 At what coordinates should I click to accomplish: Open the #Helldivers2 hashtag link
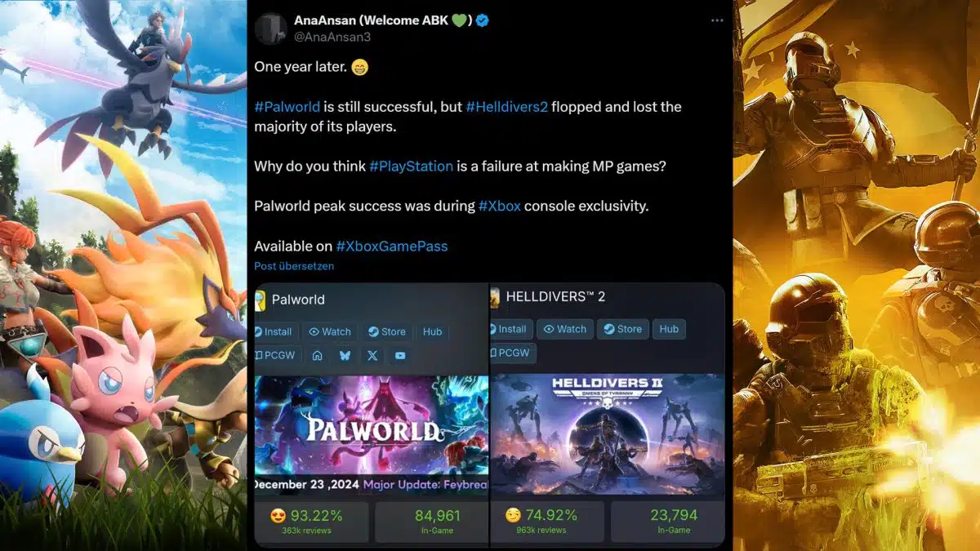506,107
